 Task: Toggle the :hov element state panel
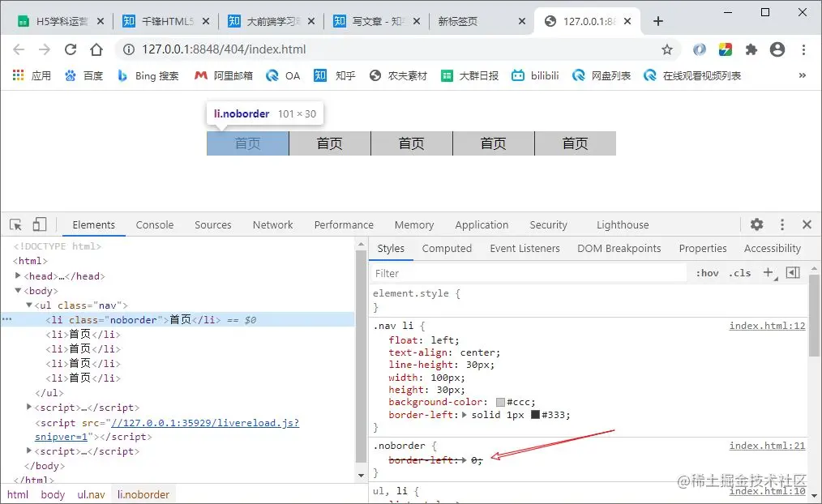707,273
